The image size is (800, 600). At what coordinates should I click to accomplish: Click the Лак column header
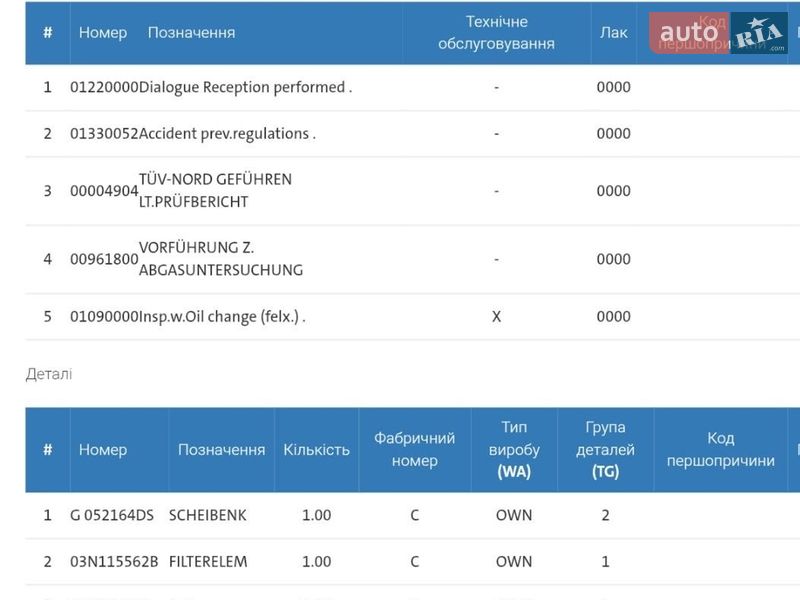(x=613, y=32)
